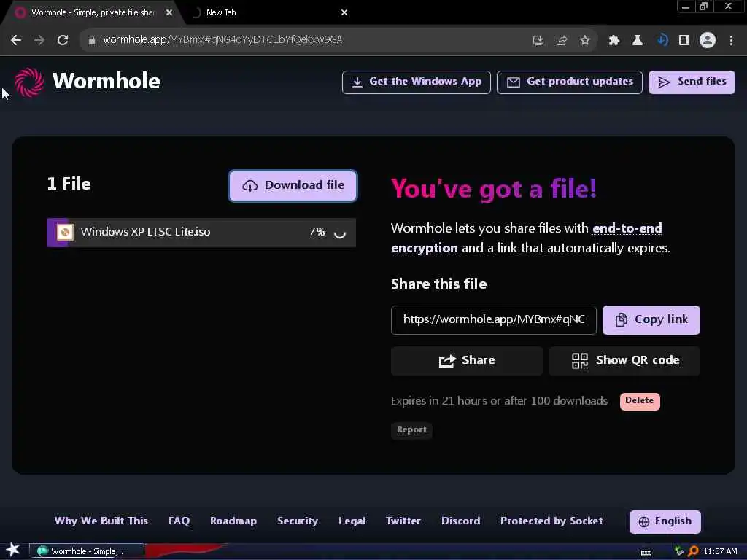747x560 pixels.
Task: Click the install app icon in address bar
Action: pyautogui.click(x=538, y=41)
